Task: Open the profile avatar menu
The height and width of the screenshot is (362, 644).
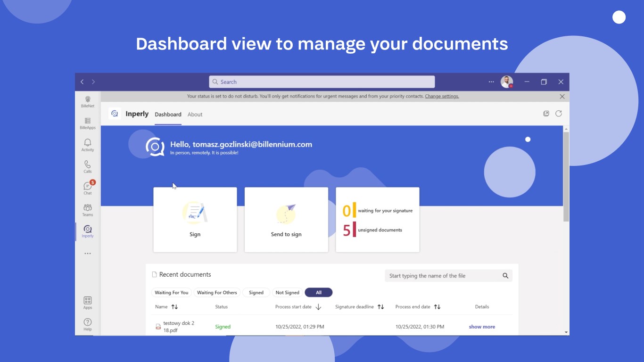Action: point(507,82)
